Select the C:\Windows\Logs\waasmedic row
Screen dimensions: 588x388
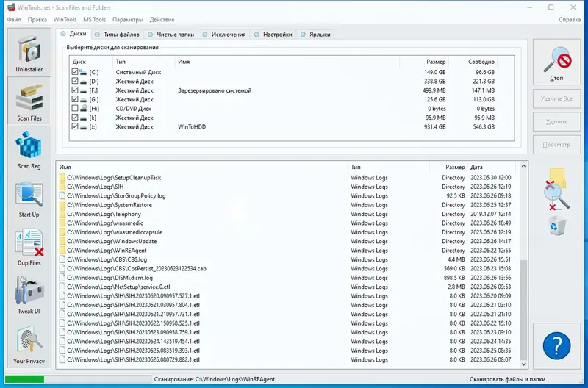coord(288,223)
